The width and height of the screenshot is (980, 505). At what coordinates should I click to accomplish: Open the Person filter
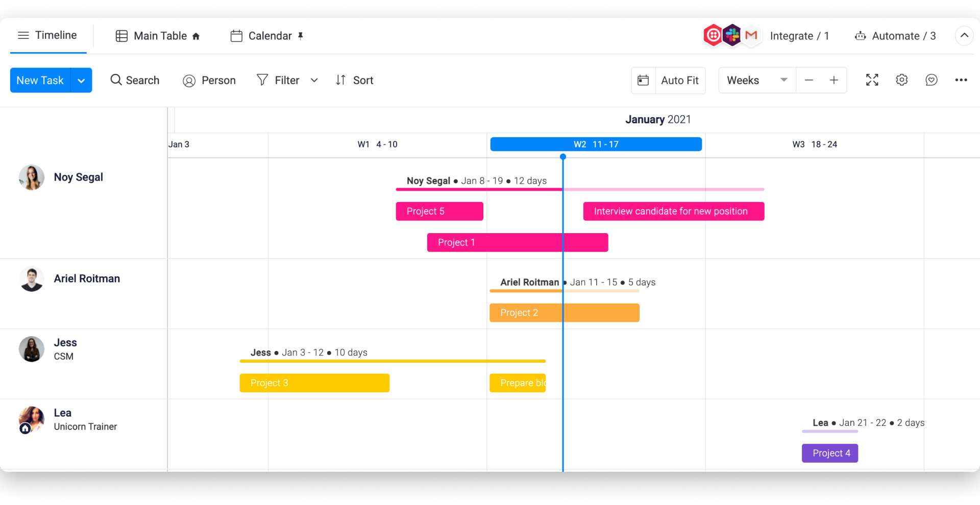(x=209, y=81)
